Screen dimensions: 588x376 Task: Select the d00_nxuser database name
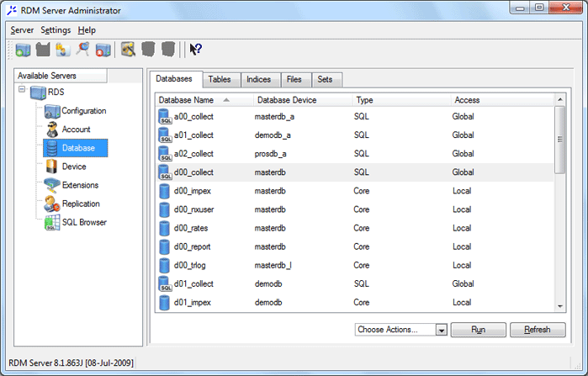tap(193, 209)
